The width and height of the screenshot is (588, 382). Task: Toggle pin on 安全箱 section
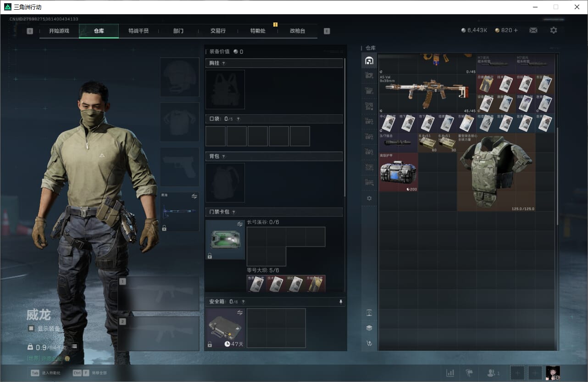coord(340,302)
